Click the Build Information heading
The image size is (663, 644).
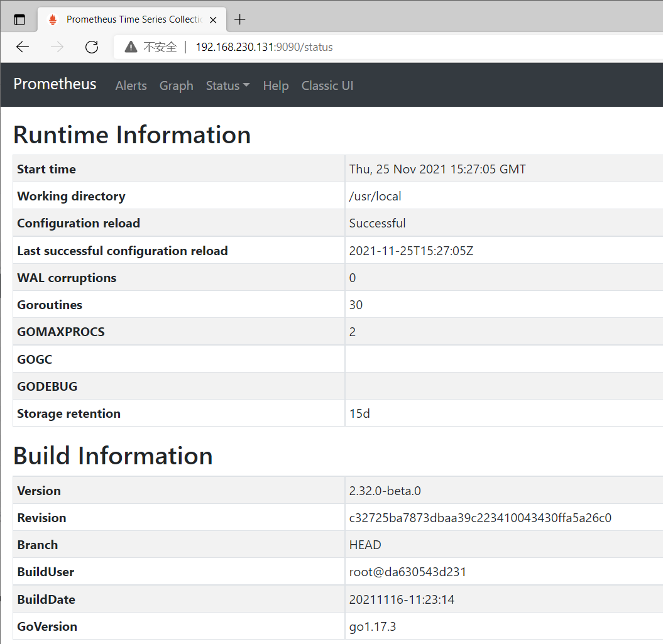[x=113, y=456]
